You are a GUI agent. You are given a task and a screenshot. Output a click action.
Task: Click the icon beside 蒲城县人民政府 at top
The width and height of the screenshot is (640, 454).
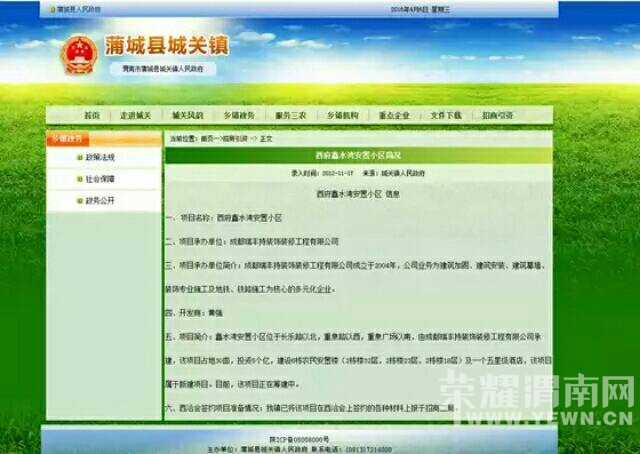click(53, 9)
